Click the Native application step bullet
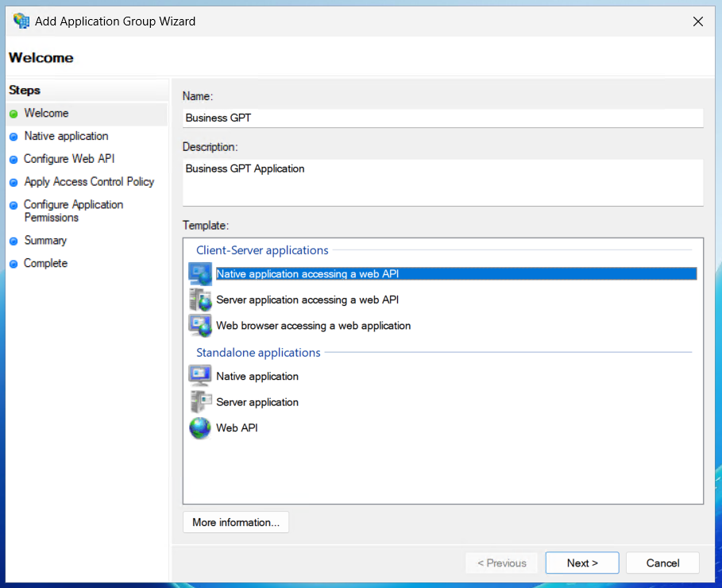Viewport: 722px width, 588px height. 14,137
